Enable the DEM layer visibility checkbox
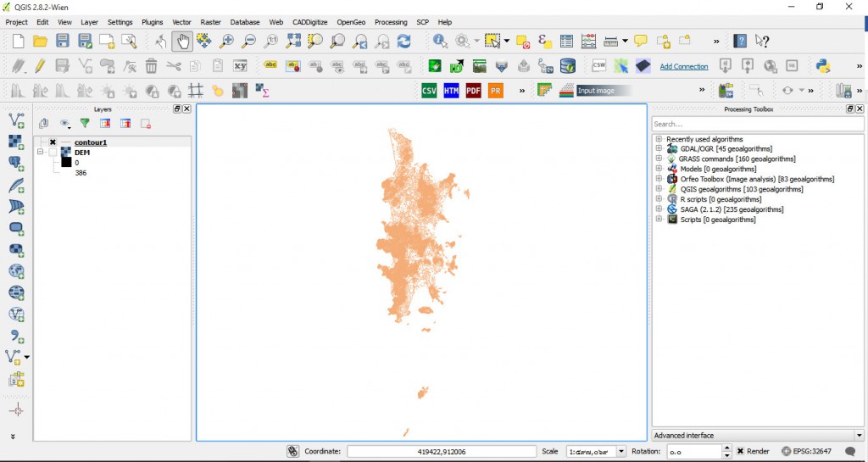 (x=53, y=153)
